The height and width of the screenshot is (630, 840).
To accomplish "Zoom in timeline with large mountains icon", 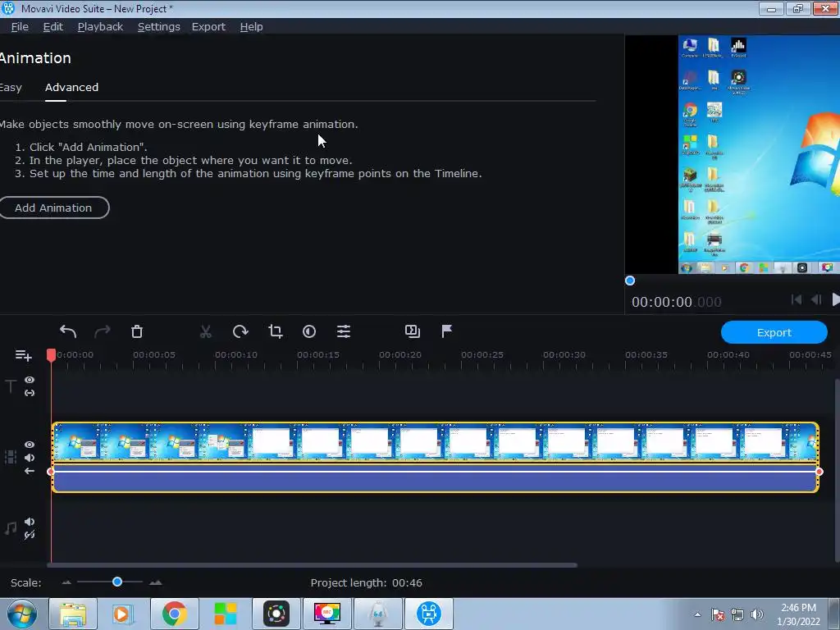I will tap(155, 582).
